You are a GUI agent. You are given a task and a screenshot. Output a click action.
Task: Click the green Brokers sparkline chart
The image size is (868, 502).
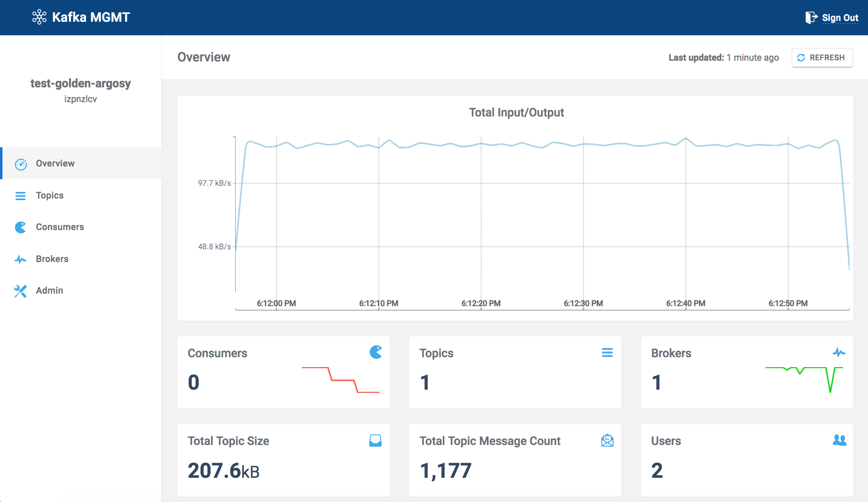804,380
